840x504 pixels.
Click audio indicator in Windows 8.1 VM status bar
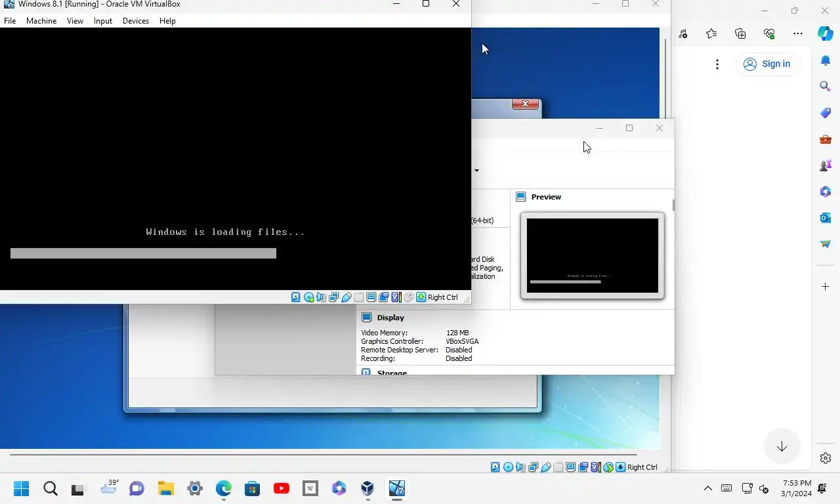point(321,297)
